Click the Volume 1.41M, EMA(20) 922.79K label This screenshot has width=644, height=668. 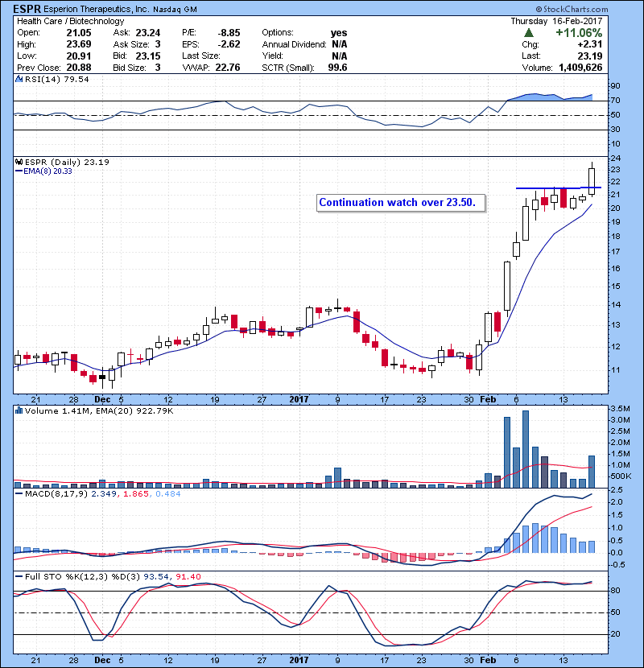pyautogui.click(x=99, y=410)
